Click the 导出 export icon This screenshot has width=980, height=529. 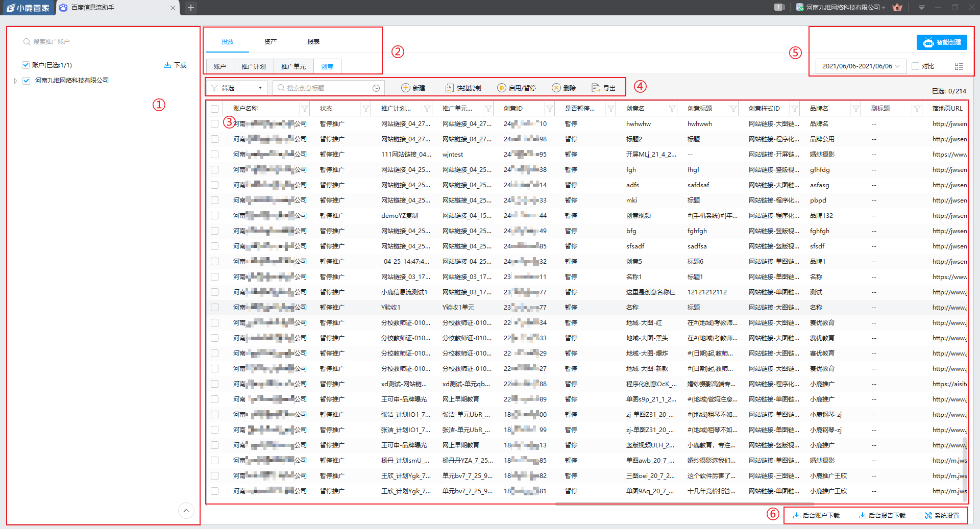click(x=596, y=88)
